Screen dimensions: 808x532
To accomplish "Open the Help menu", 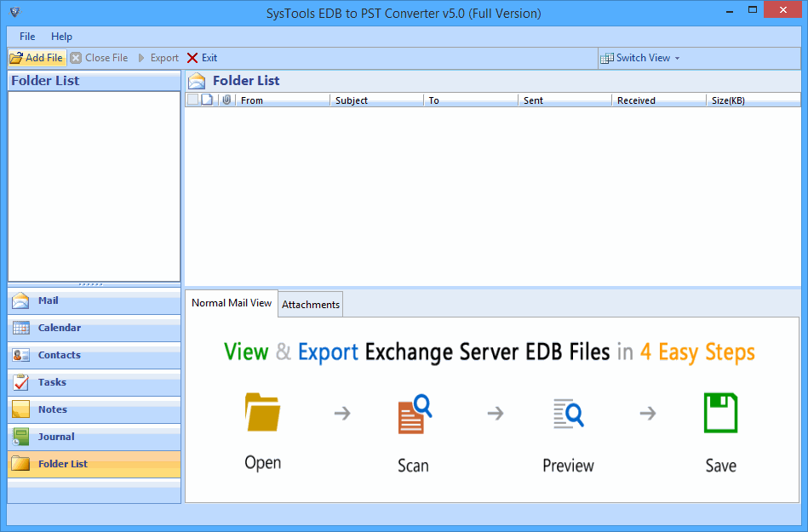I will [61, 37].
